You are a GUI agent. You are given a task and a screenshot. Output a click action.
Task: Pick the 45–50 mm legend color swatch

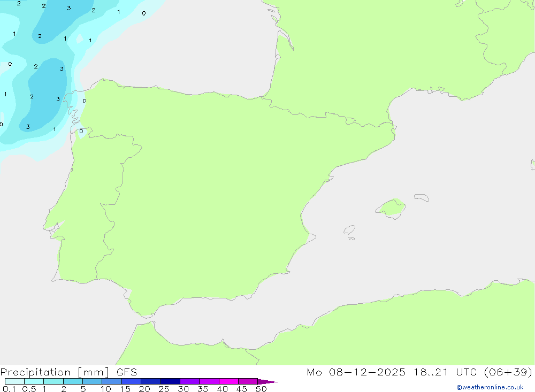[248, 381]
